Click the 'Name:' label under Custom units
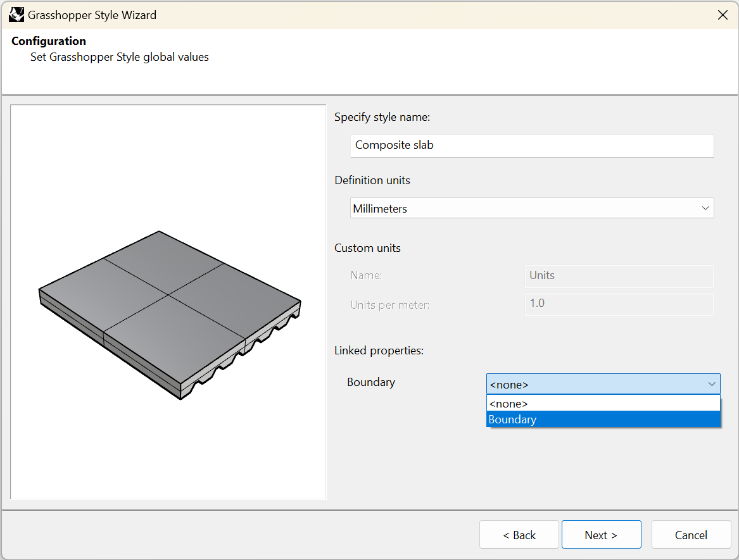Image resolution: width=739 pixels, height=560 pixels. 366,275
